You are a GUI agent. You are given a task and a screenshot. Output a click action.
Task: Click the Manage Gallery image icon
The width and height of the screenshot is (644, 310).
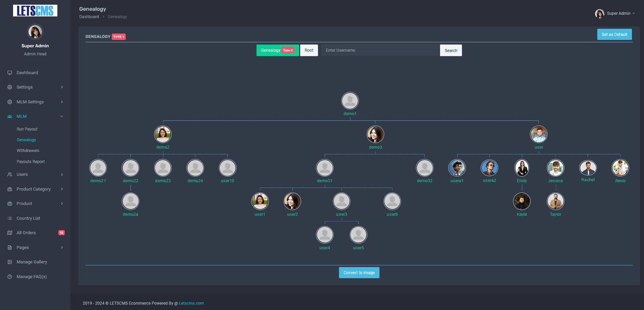point(9,262)
